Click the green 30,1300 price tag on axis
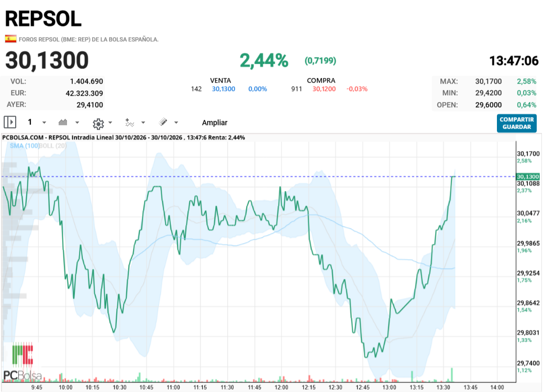543x392 pixels. click(x=528, y=176)
